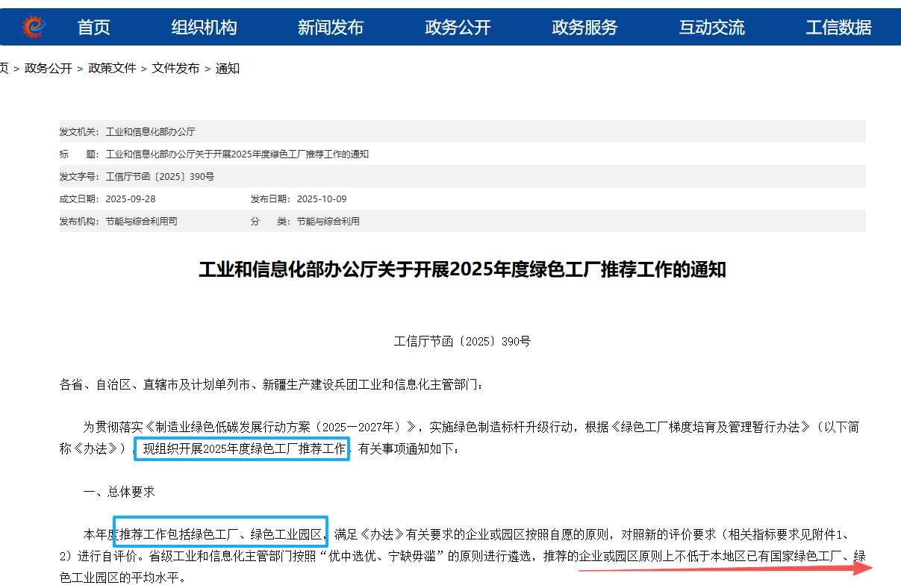Click 政务公开 breadcrumb link
This screenshot has width=901, height=588.
pos(49,69)
